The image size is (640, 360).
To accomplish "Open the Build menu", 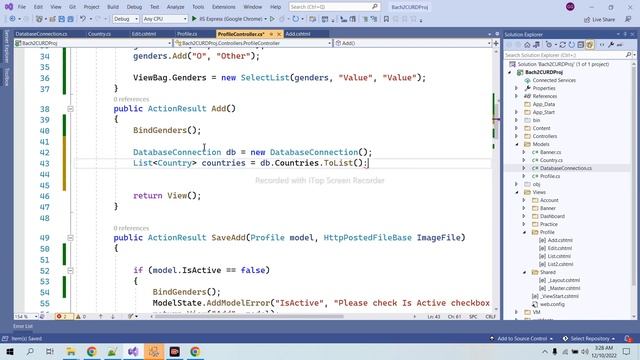I will (x=113, y=7).
